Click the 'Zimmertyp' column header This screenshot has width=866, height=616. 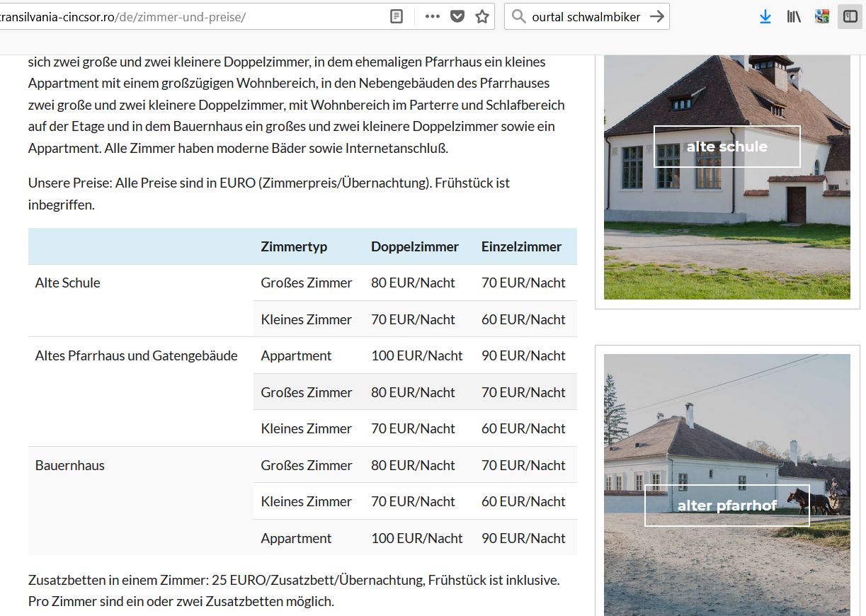(x=294, y=246)
